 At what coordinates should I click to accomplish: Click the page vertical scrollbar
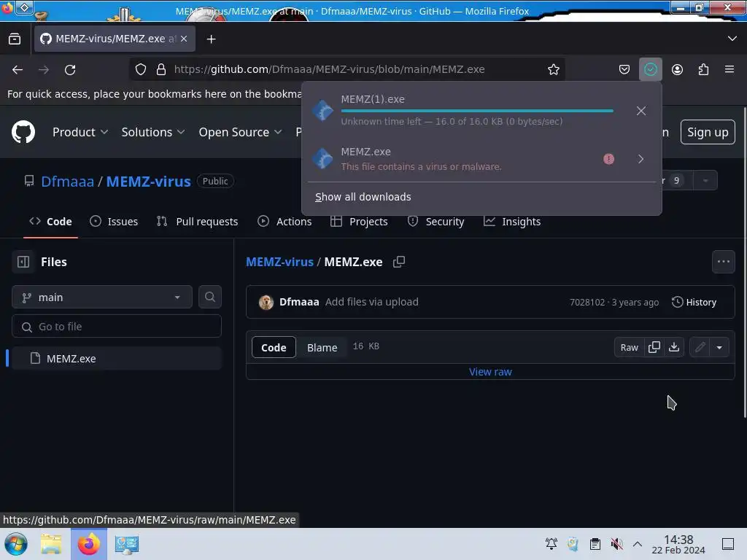click(x=744, y=262)
